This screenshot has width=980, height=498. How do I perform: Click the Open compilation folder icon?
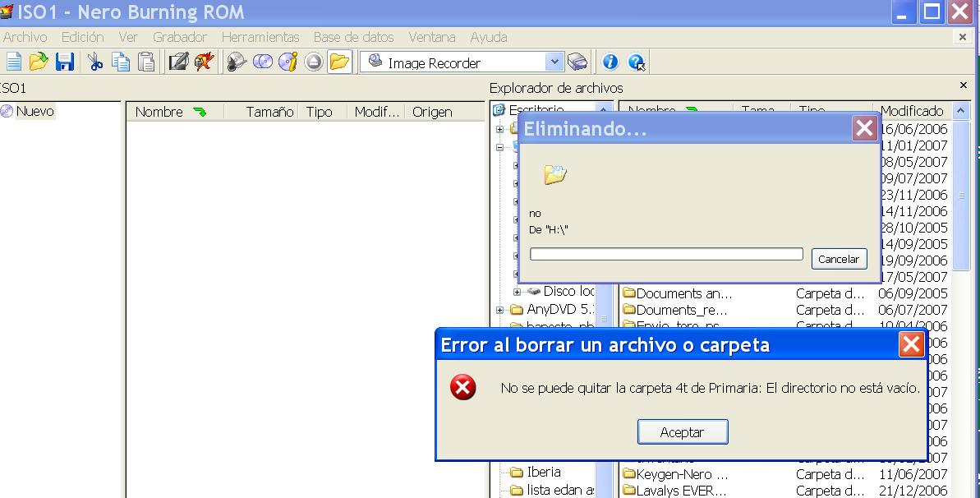[x=38, y=62]
